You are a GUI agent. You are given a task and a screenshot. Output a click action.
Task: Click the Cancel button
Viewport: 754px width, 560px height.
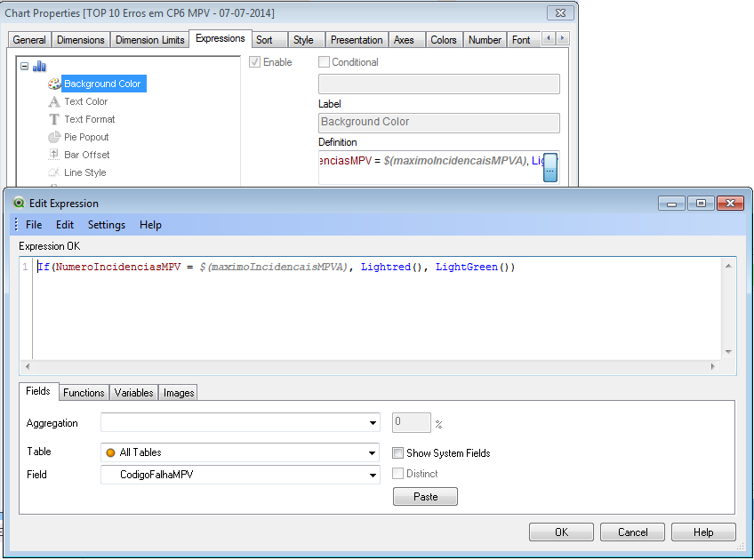pos(632,532)
